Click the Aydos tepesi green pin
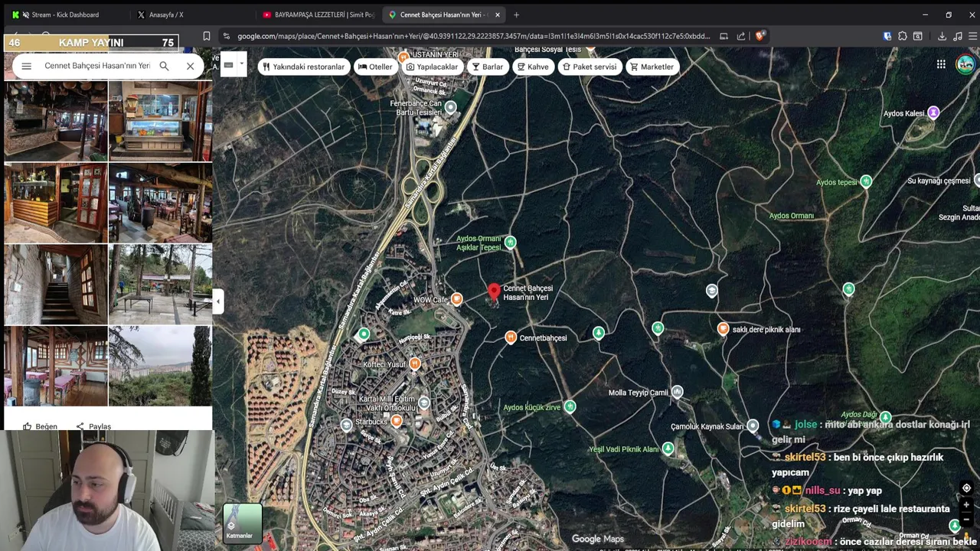 pyautogui.click(x=866, y=181)
